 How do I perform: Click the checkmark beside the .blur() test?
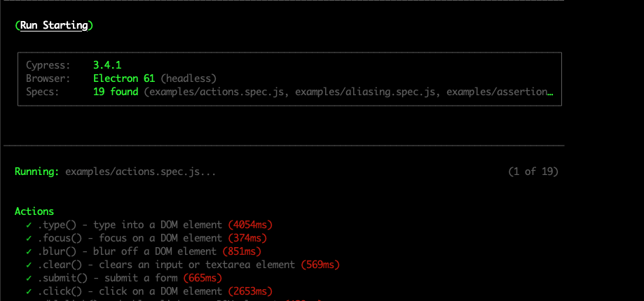point(29,251)
